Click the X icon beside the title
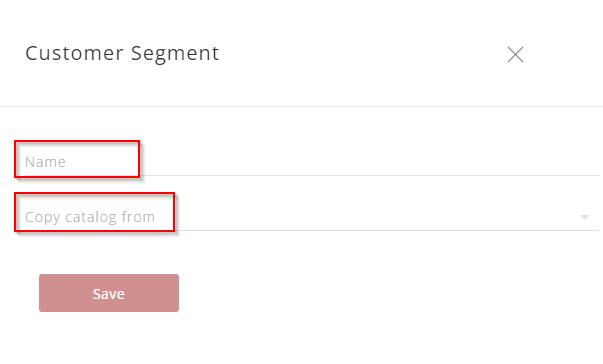603x364 pixels. (x=515, y=55)
